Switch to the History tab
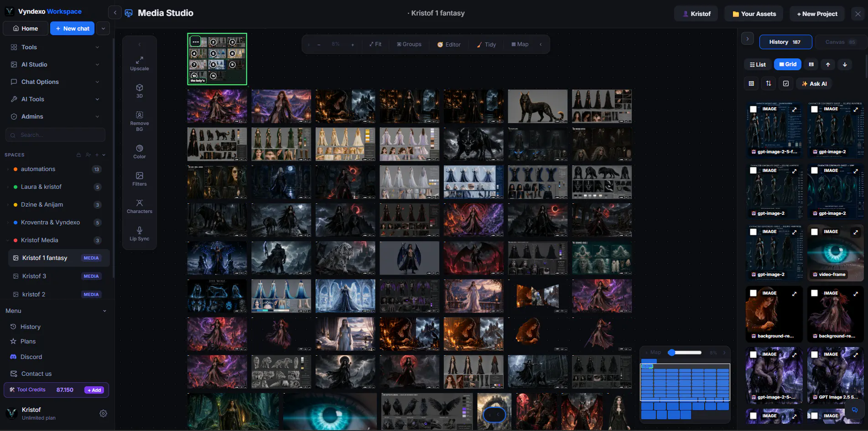The height and width of the screenshot is (431, 868). (785, 42)
